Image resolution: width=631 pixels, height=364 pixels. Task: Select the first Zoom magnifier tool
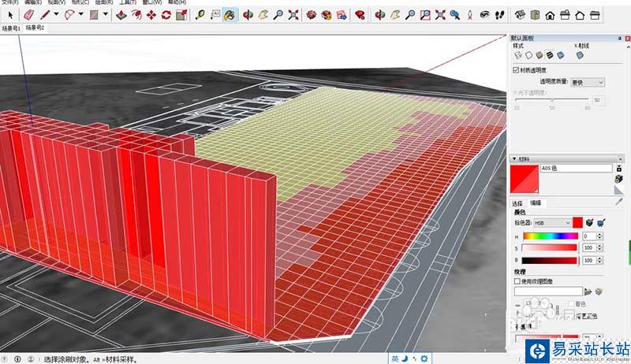point(278,15)
